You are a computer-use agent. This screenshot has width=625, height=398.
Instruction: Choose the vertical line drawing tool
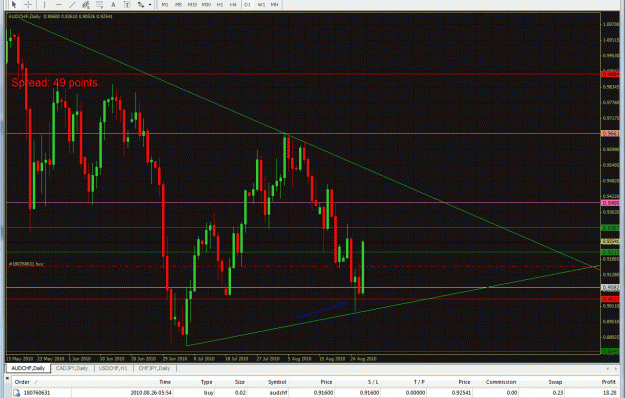point(44,4)
